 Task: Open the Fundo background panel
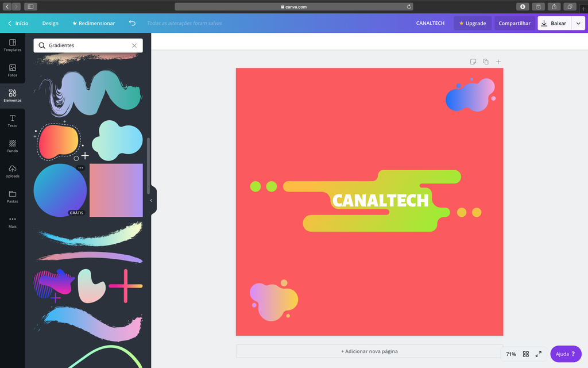coord(13,145)
